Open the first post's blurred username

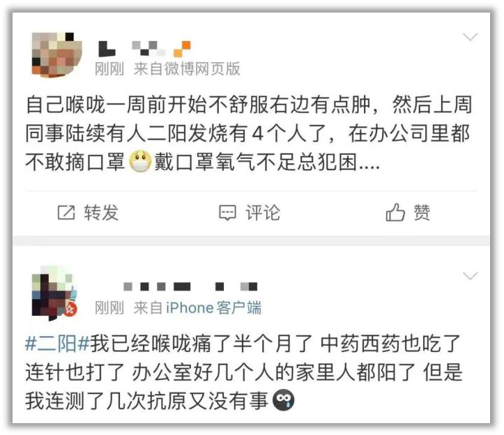[x=144, y=49]
